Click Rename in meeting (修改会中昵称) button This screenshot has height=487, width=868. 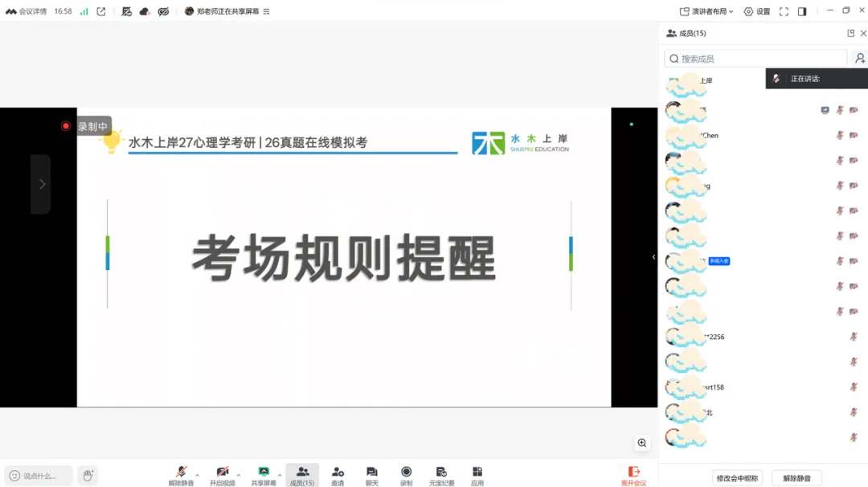[737, 478]
